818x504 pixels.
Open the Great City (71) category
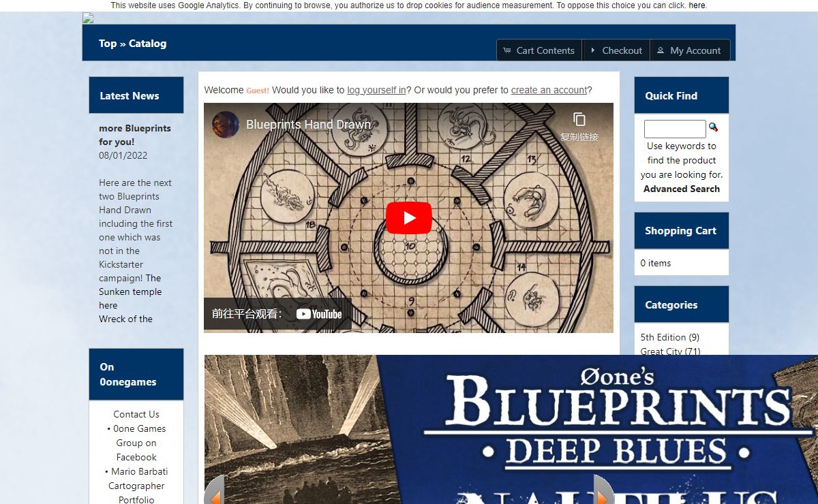click(670, 351)
